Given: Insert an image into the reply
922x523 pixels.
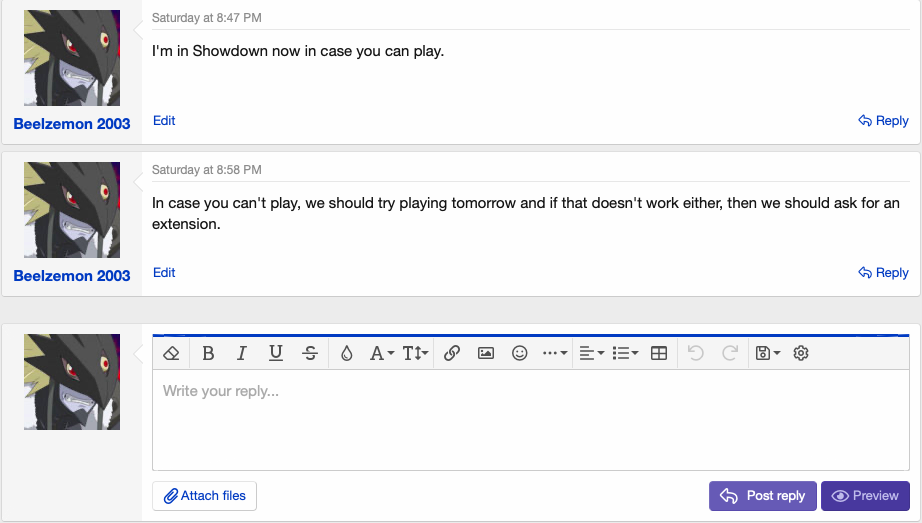Looking at the screenshot, I should click(x=486, y=353).
